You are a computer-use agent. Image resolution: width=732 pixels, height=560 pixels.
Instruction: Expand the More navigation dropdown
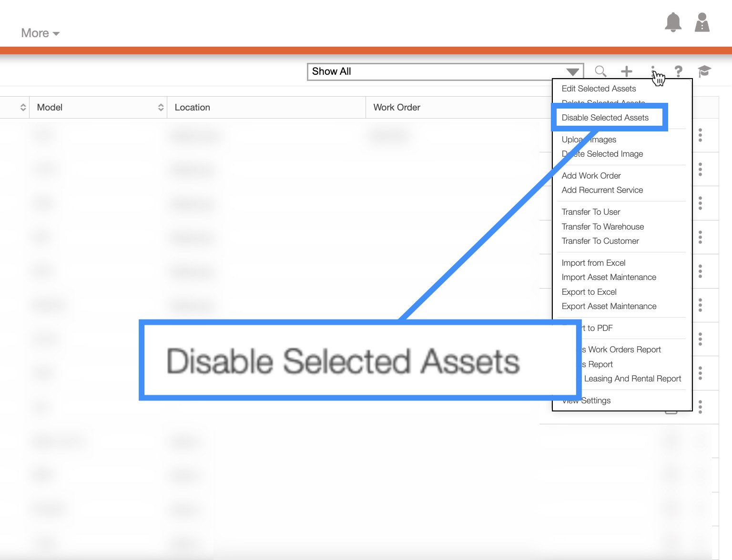40,33
